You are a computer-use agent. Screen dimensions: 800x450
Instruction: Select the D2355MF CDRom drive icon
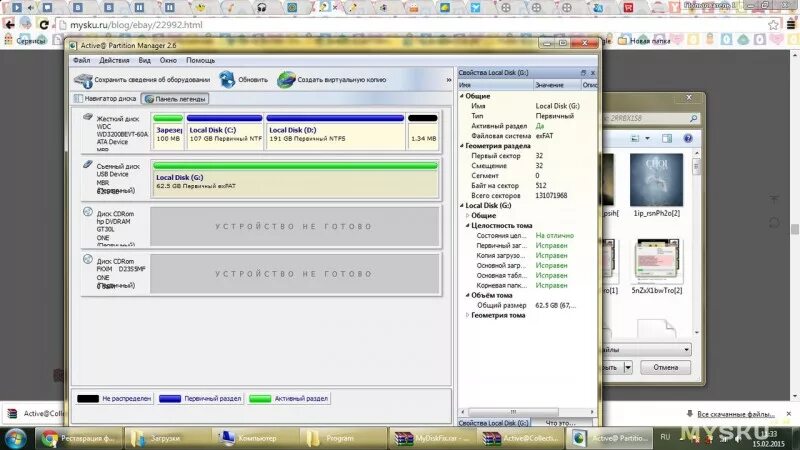click(88, 259)
